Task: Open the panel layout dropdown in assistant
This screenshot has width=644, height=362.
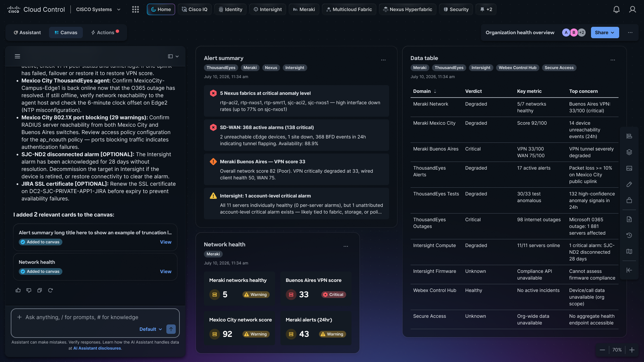Action: coord(173,56)
